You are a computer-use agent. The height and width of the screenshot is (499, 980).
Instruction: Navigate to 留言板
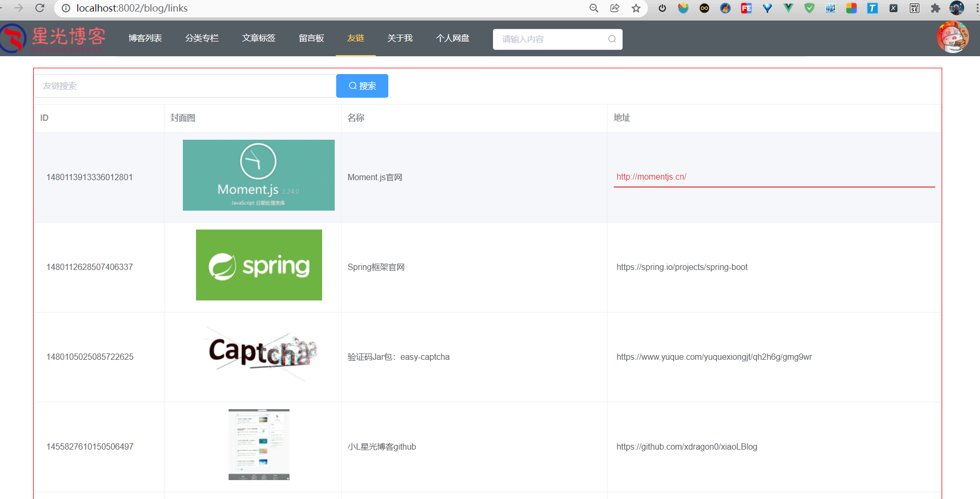coord(311,38)
